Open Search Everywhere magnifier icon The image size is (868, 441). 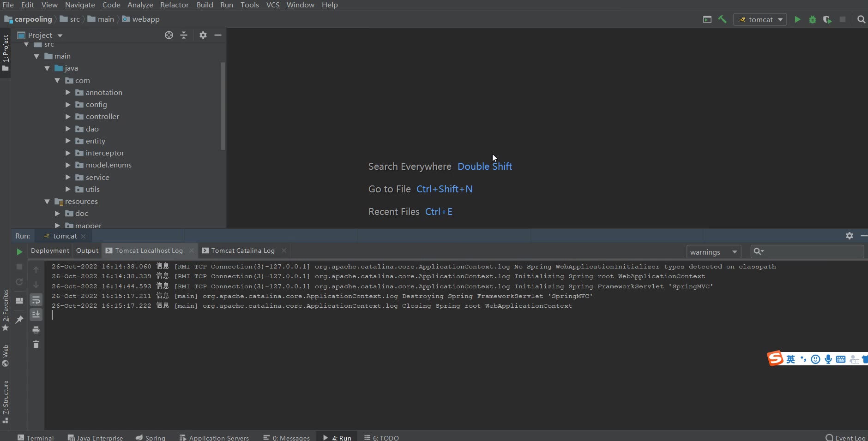861,19
